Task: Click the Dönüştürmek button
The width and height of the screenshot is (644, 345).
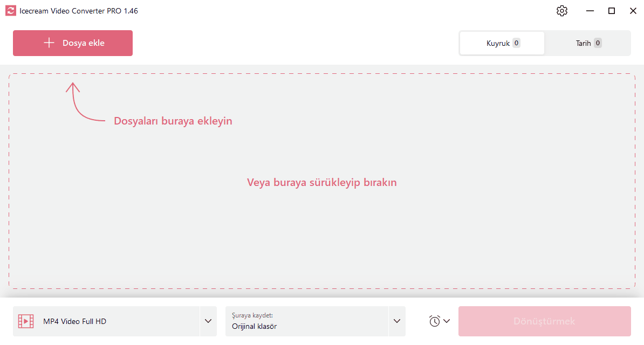Action: pos(545,321)
